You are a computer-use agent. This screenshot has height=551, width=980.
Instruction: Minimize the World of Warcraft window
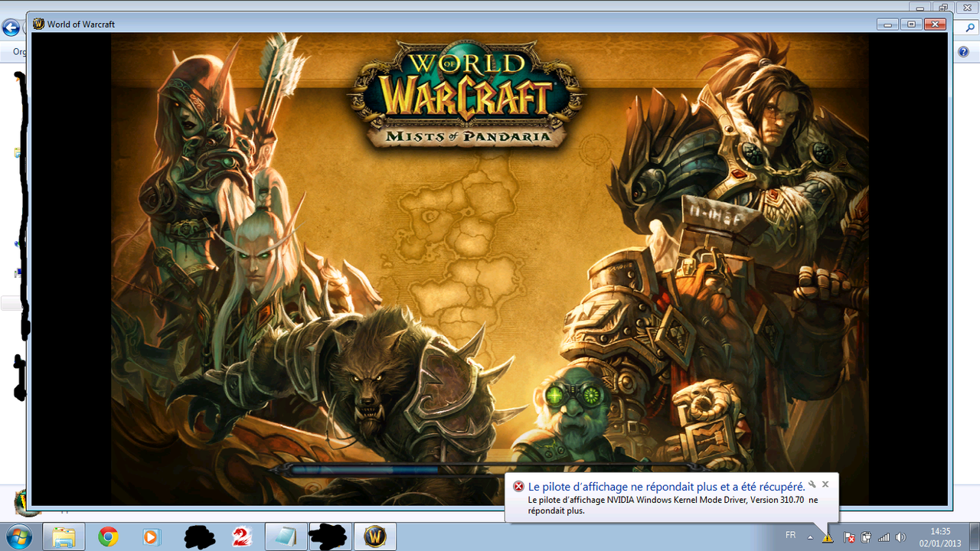pos(888,24)
